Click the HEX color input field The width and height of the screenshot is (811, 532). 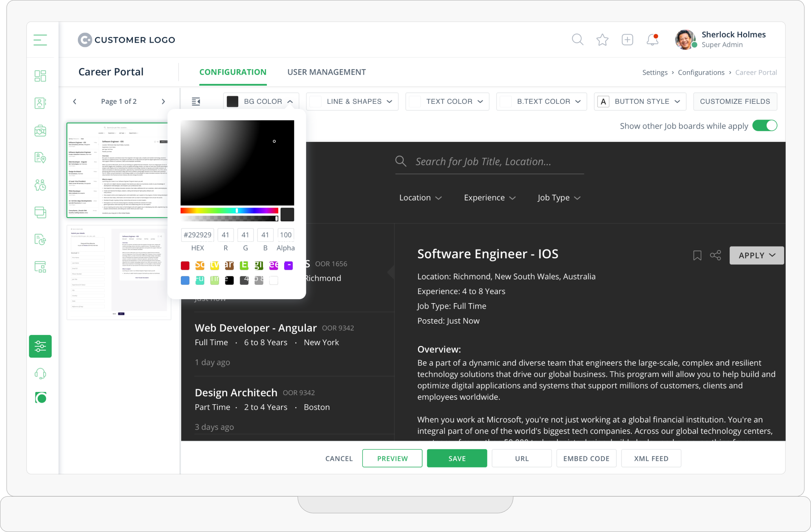click(x=197, y=235)
